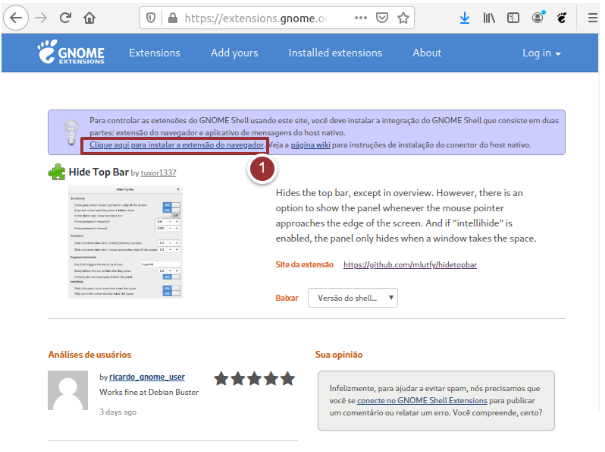Click the five-star rating of the review
Viewport: 605px width, 452px height.
click(254, 379)
